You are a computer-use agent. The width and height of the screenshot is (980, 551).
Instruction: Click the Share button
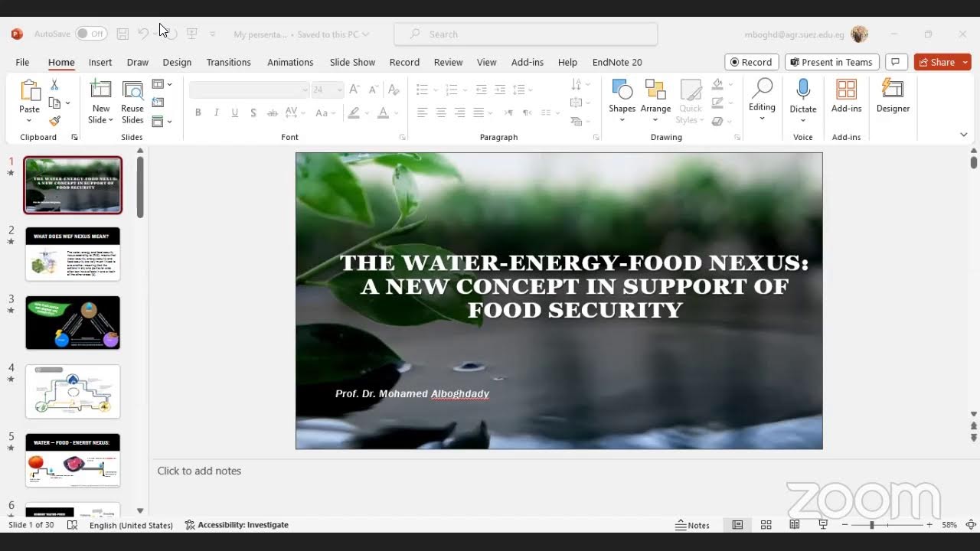pos(936,62)
